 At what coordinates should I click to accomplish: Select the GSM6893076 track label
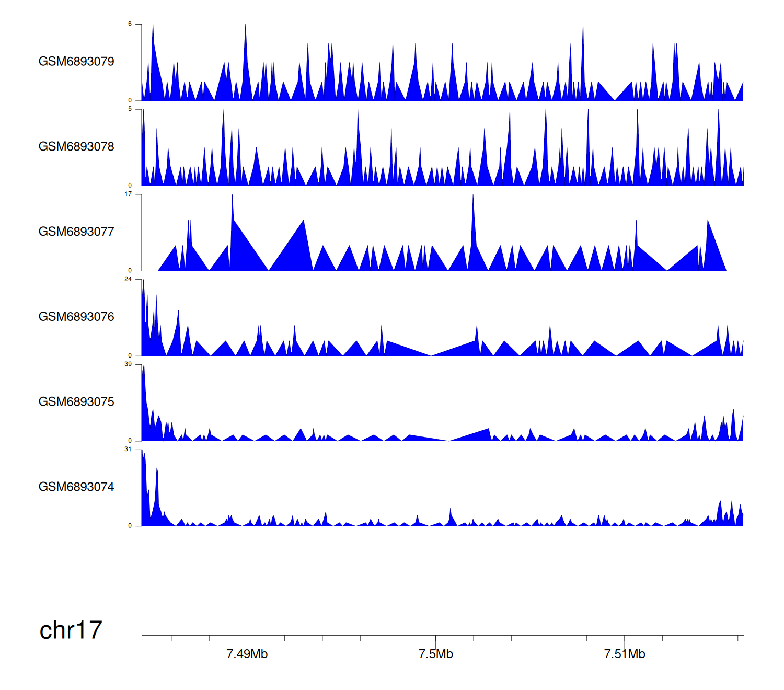tap(76, 317)
